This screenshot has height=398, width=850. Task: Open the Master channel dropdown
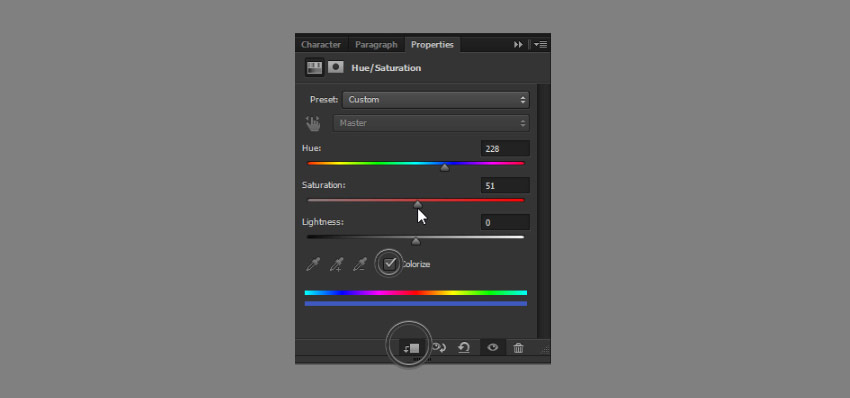tap(431, 123)
